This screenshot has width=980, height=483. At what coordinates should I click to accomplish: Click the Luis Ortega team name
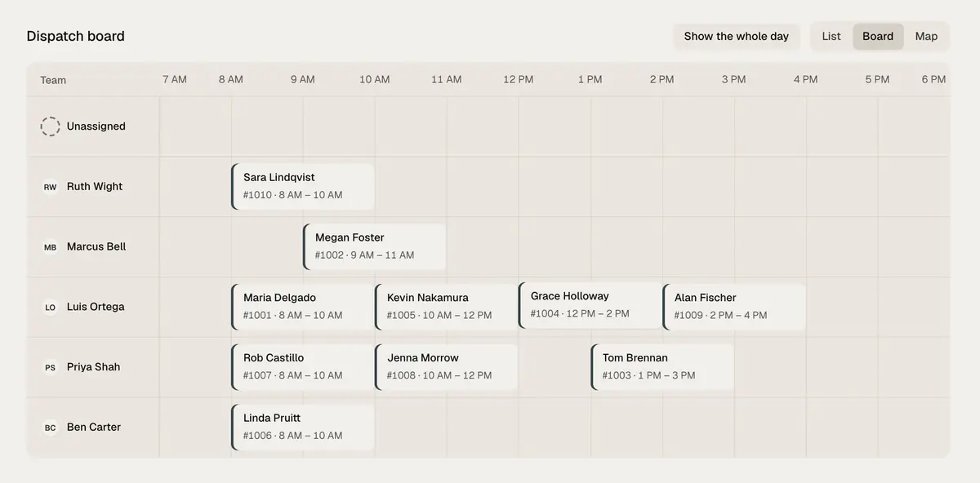[x=96, y=308]
